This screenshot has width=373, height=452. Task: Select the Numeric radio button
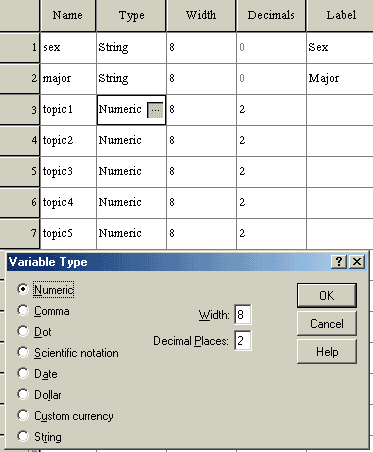23,289
